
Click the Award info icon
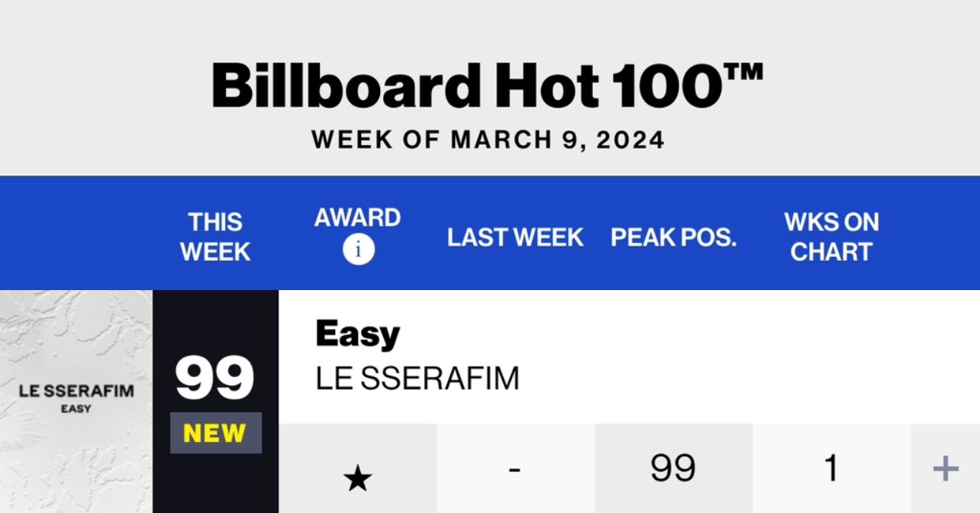(x=358, y=250)
